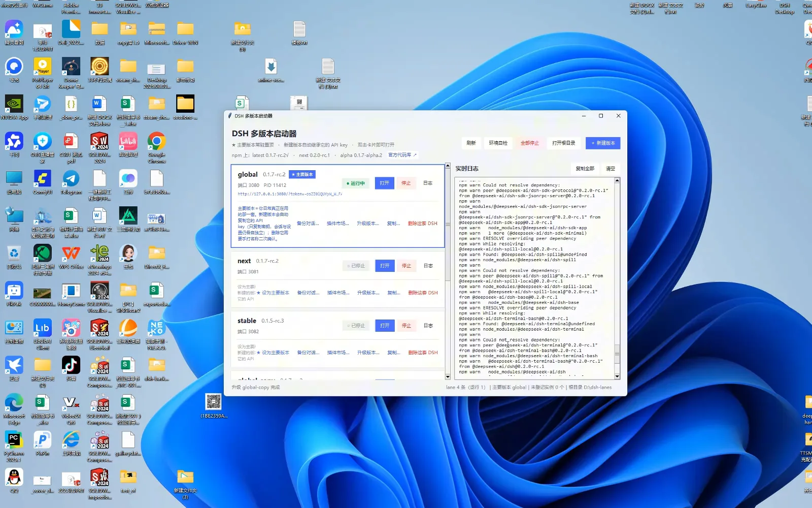The image size is (812, 508).
Task: Open the Telegram desktop shortcut
Action: coord(71,182)
